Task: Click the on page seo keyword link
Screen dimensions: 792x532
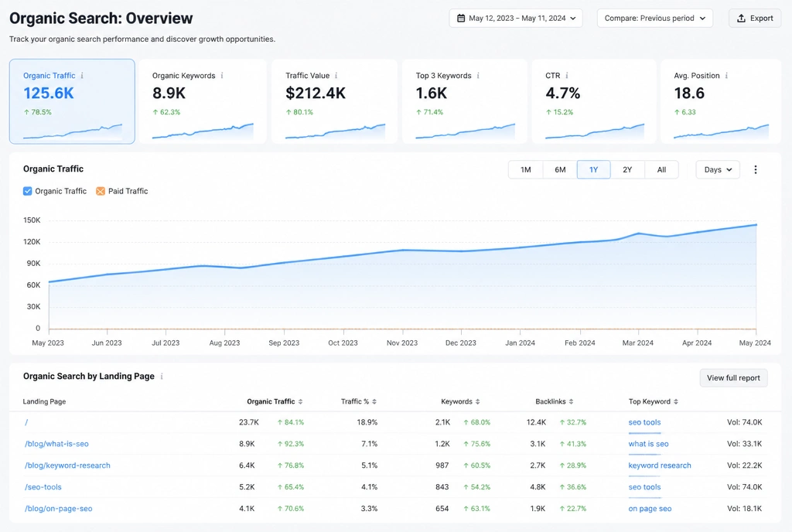Action: click(650, 509)
